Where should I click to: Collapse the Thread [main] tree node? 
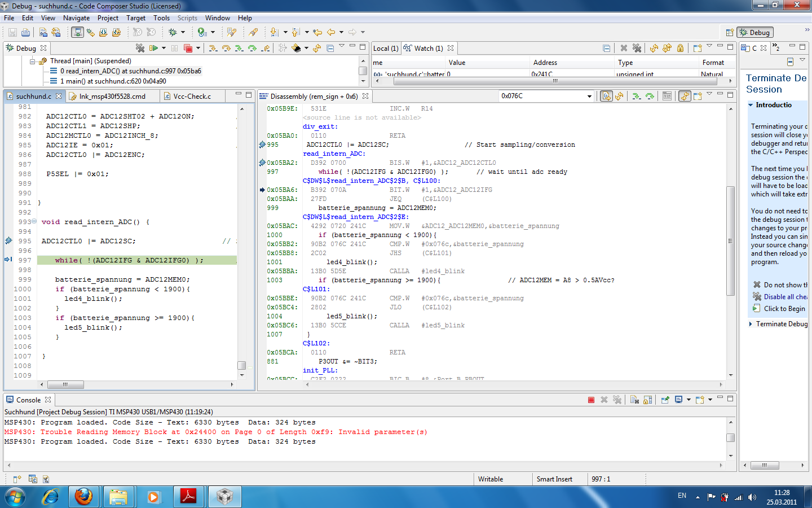[x=33, y=61]
